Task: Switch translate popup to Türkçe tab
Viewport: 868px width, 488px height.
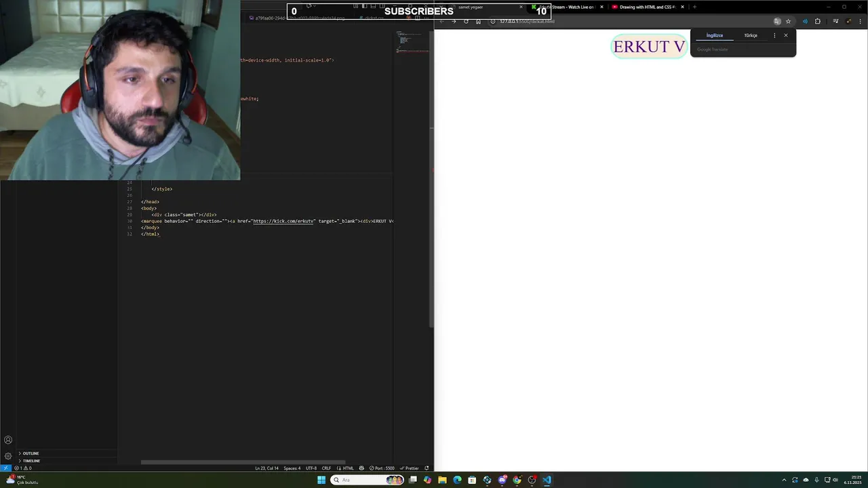Action: tap(751, 35)
